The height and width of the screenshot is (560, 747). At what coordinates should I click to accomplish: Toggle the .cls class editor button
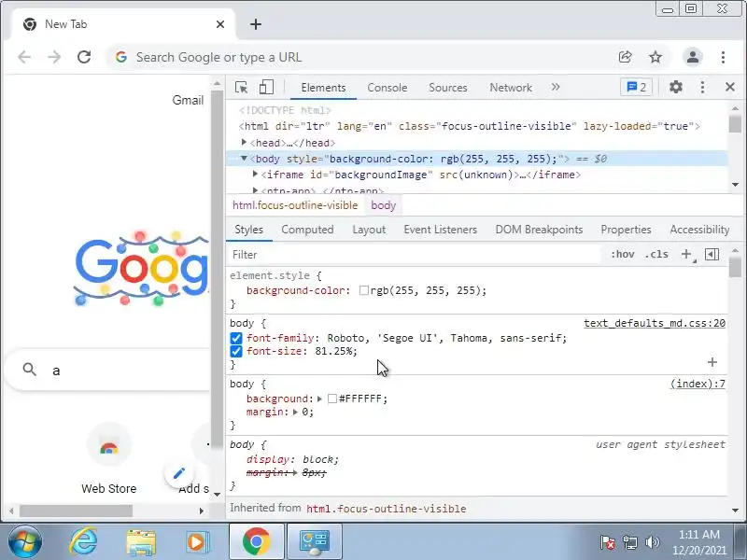[656, 254]
